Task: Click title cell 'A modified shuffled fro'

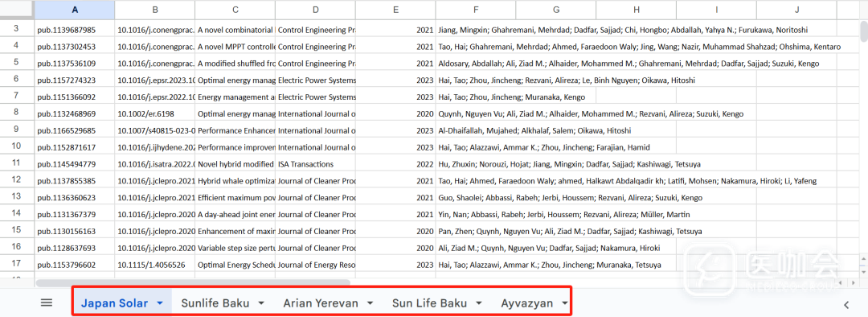Action: 235,64
